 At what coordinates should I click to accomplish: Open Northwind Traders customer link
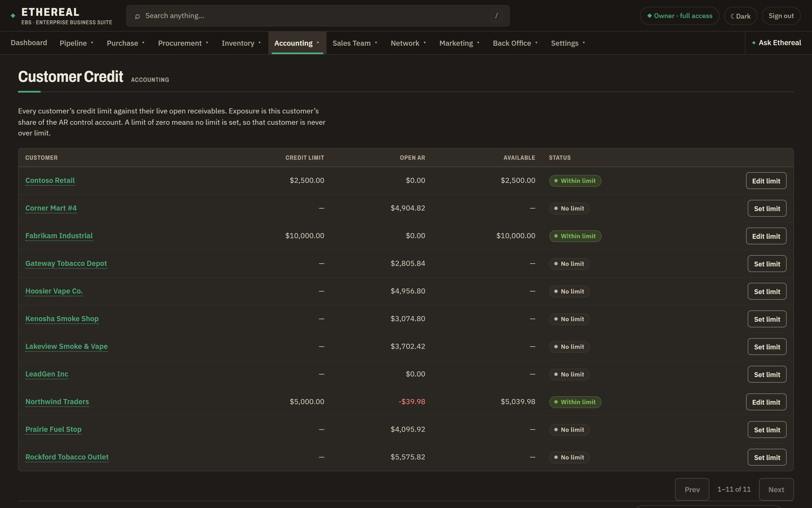point(57,402)
